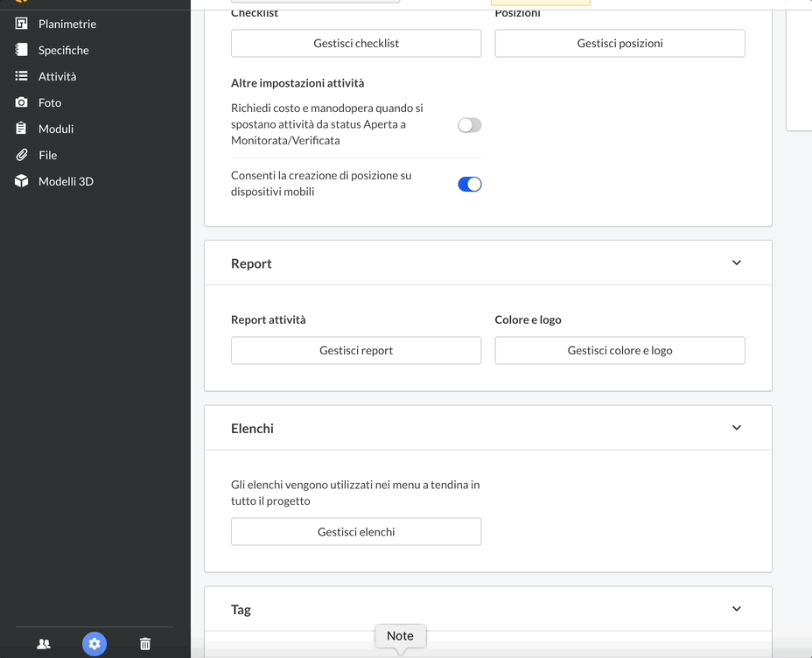Viewport: 812px width, 658px height.
Task: Click the Gestisci elenchi button
Action: coord(356,532)
